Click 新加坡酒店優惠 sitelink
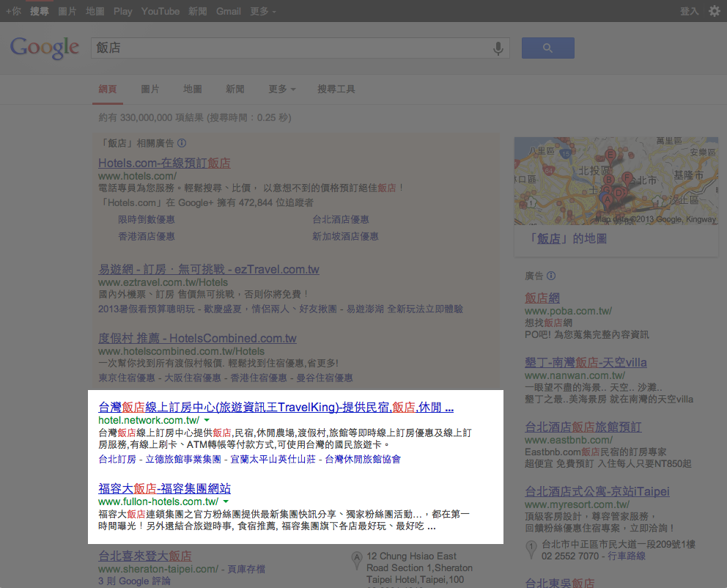The width and height of the screenshot is (727, 588). [x=345, y=237]
